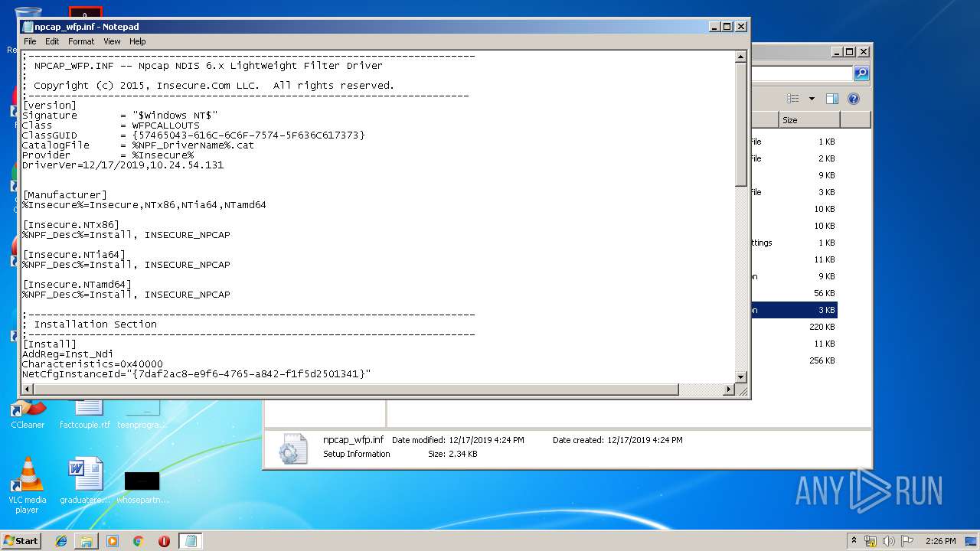
Task: Open the view options dropdown arrow in Explorer
Action: pyautogui.click(x=812, y=99)
